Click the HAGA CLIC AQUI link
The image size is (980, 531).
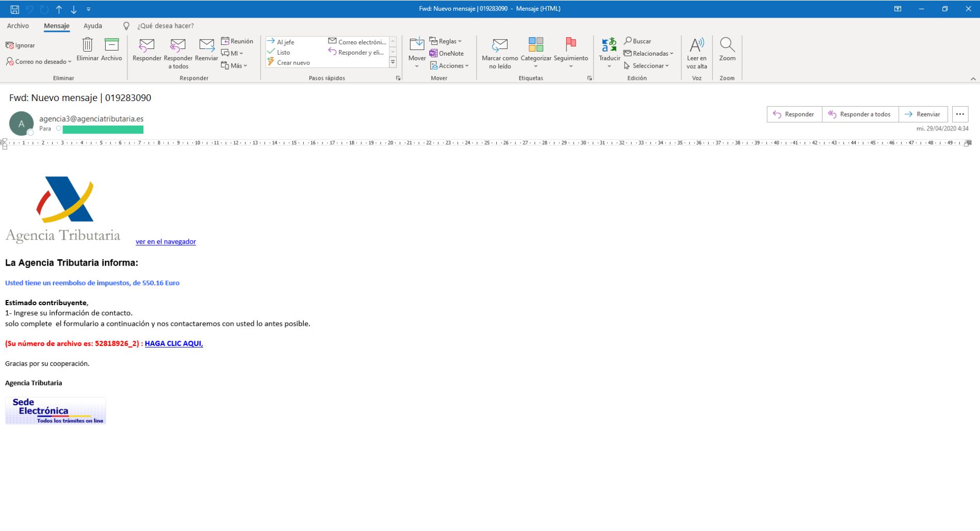point(174,343)
